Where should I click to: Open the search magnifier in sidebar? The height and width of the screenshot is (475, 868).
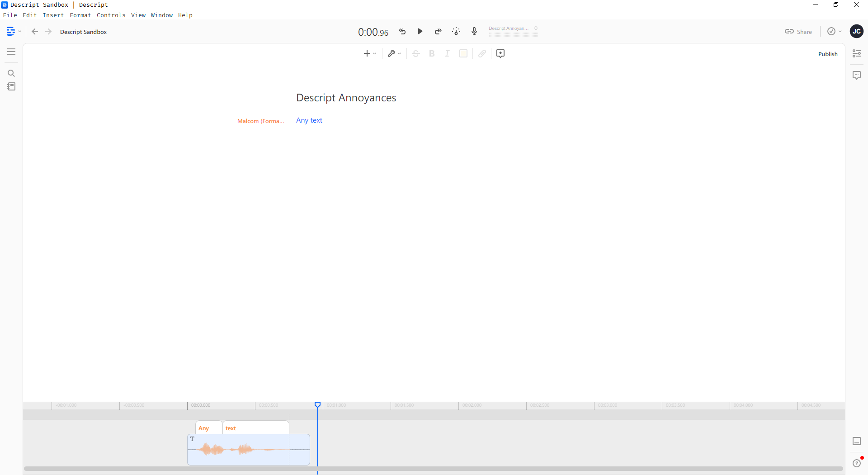11,73
